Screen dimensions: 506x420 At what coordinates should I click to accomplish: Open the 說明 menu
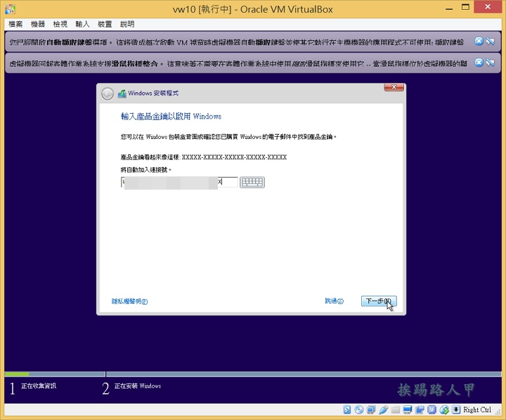[x=127, y=24]
